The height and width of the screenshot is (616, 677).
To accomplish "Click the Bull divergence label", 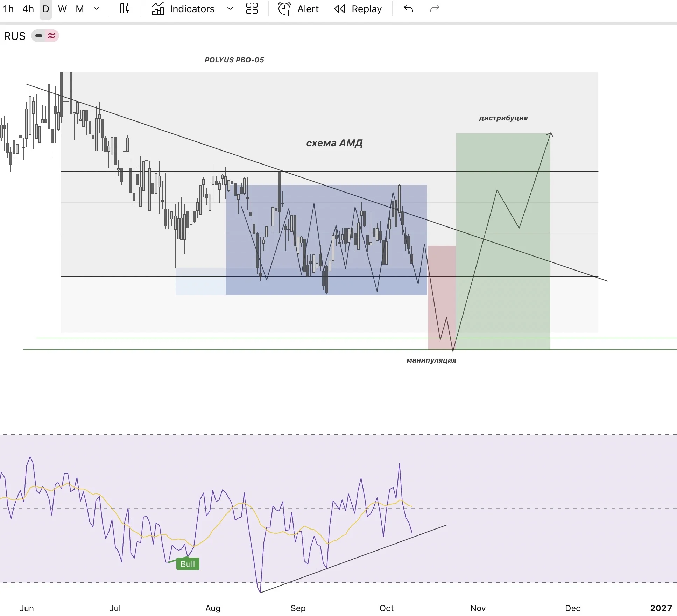I will pos(188,564).
